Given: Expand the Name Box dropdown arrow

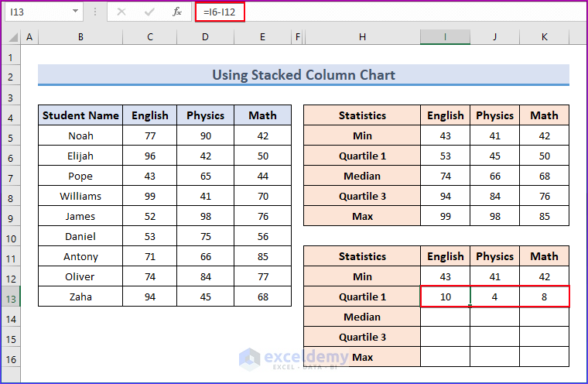Looking at the screenshot, I should click(75, 12).
